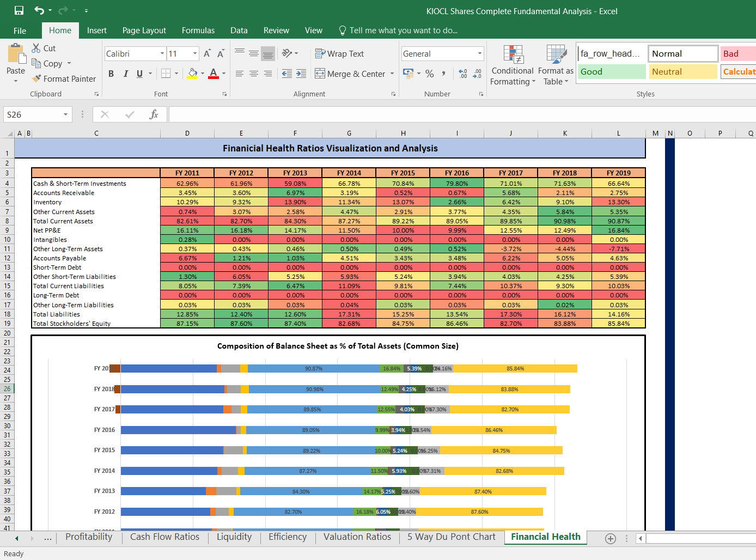The image size is (756, 560).
Task: Click the Select All corner triangle
Action: (10, 133)
